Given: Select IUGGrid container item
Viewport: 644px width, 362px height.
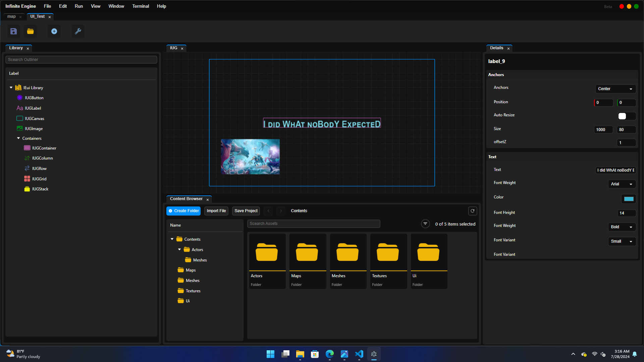Looking at the screenshot, I should click(x=39, y=179).
